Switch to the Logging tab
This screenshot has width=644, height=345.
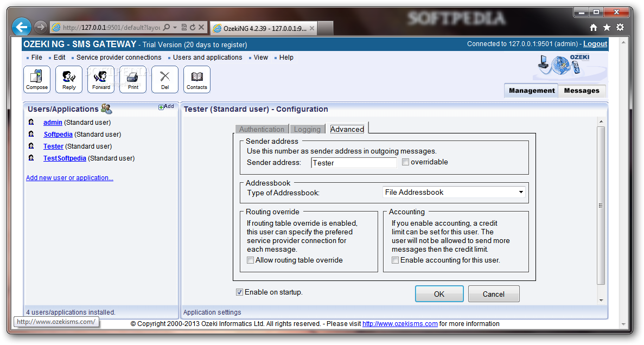(x=307, y=129)
